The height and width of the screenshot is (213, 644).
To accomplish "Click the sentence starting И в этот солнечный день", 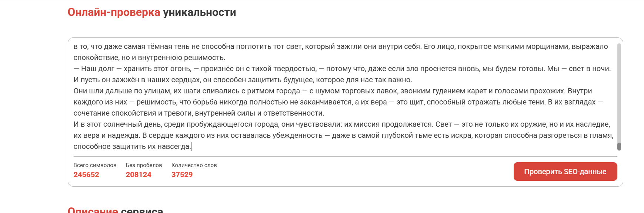I will pos(254,124).
